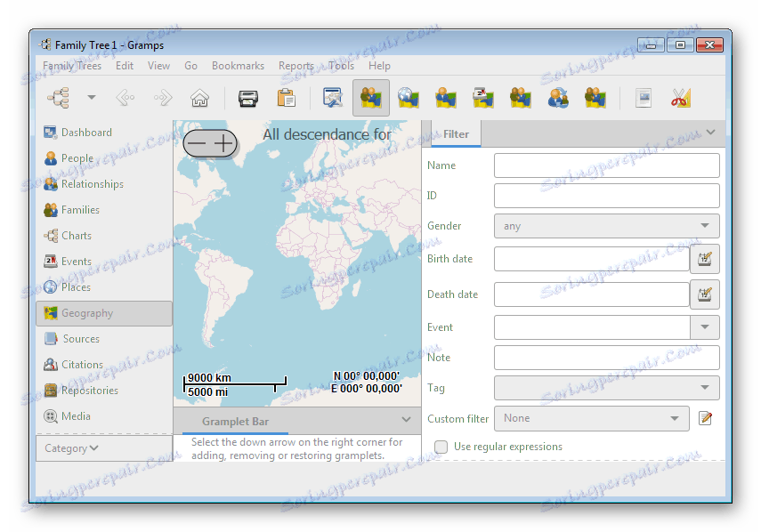Select the Filter tab

click(456, 133)
